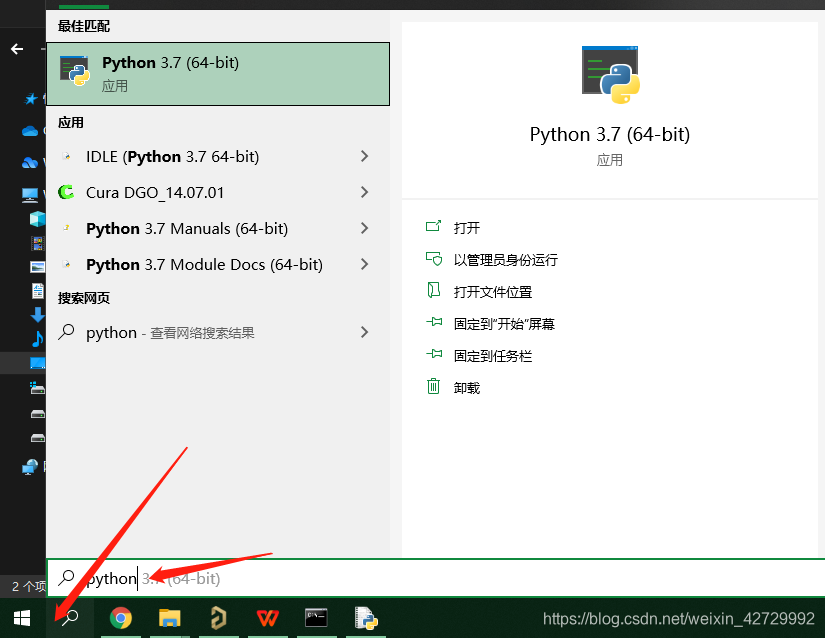
Task: Select Python 3.7 Module Docs (64-bit) result
Action: [x=218, y=265]
